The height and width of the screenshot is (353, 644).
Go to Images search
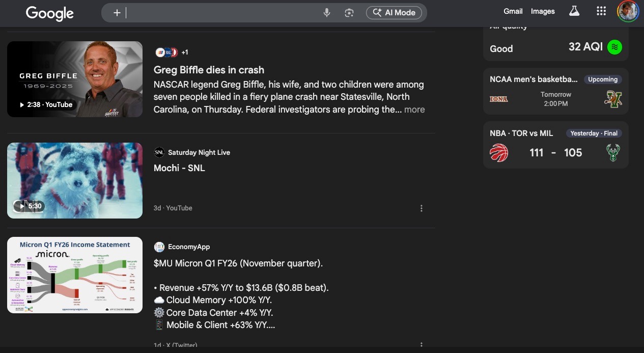(543, 11)
